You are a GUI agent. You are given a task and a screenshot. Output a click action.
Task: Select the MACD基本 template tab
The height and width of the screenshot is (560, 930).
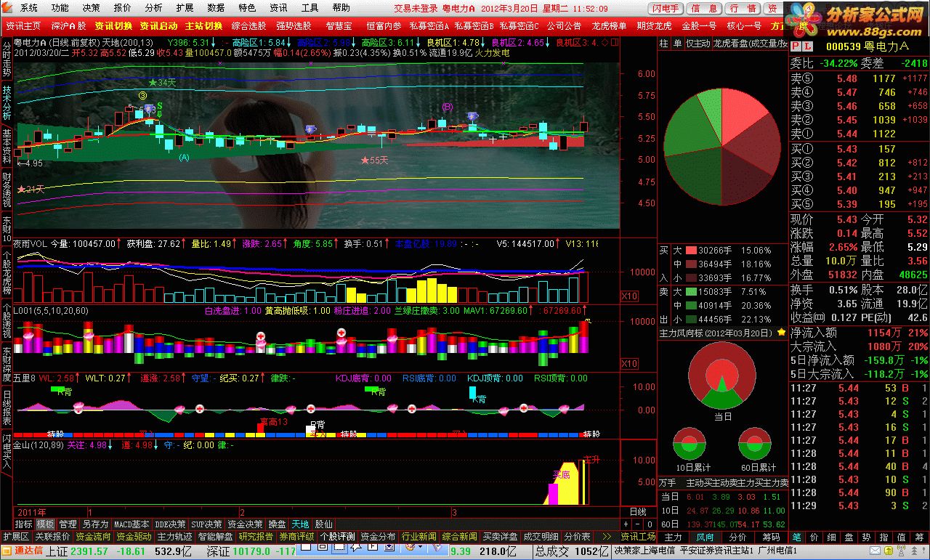[x=132, y=524]
